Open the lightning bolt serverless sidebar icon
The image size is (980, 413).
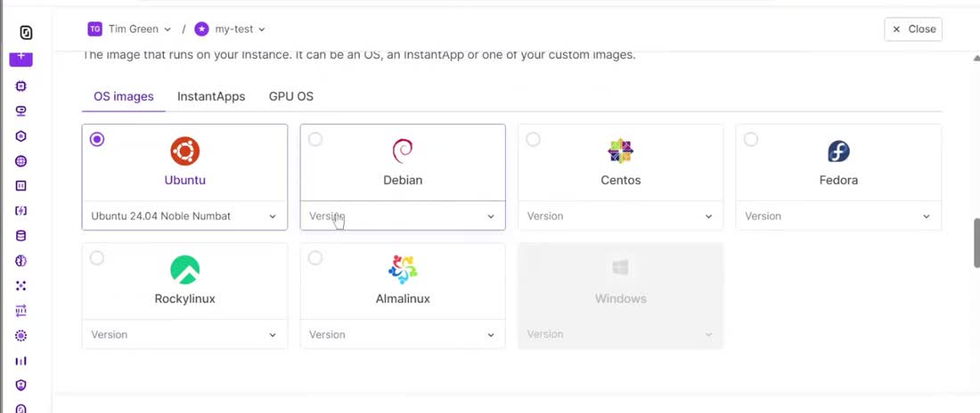(20, 211)
